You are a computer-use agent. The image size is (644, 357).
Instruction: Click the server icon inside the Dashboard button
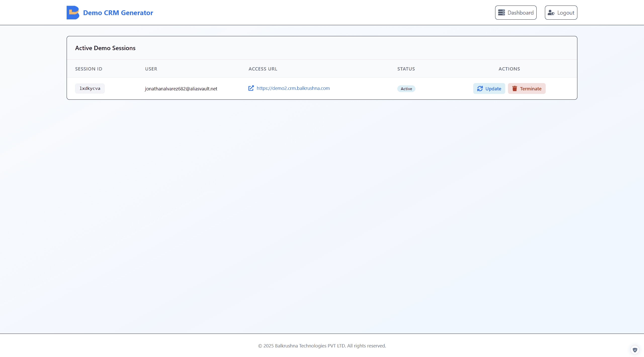[x=502, y=12]
